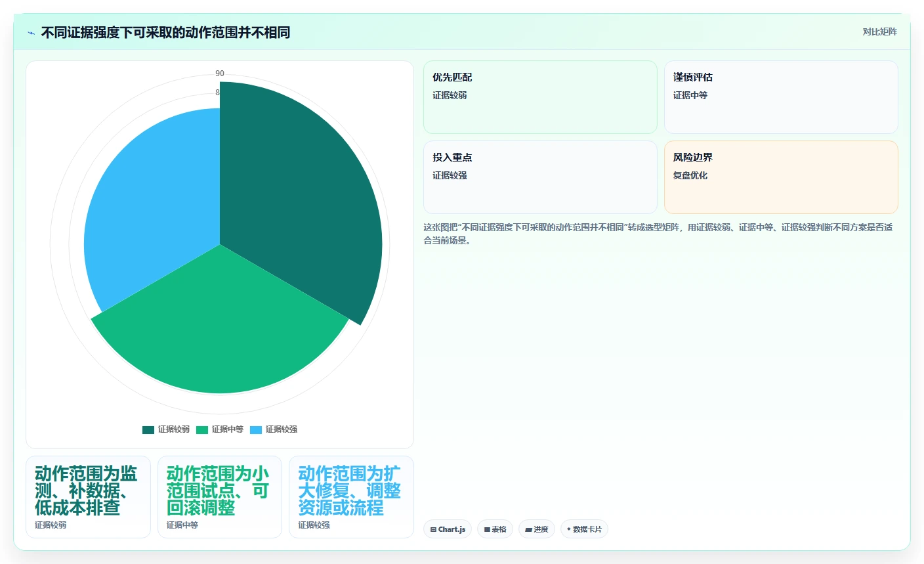Toggle the 证据中等 legend entry
This screenshot has height=564, width=924.
pyautogui.click(x=220, y=429)
